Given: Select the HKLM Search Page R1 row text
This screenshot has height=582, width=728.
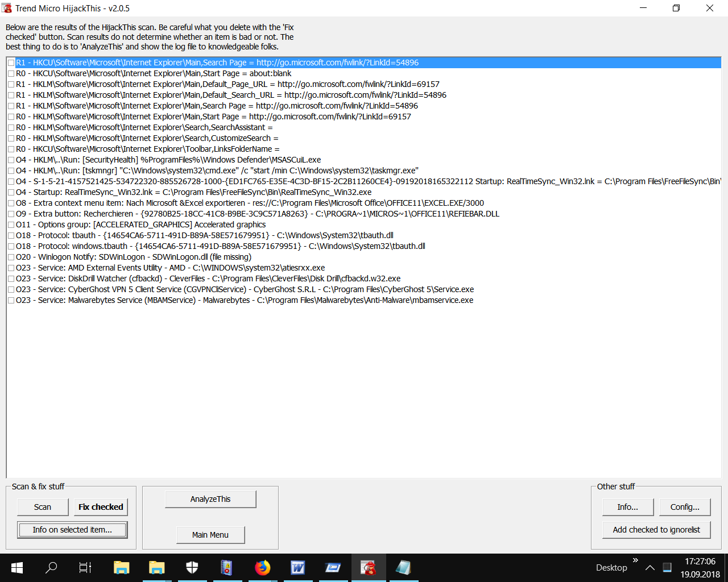Looking at the screenshot, I should point(217,106).
